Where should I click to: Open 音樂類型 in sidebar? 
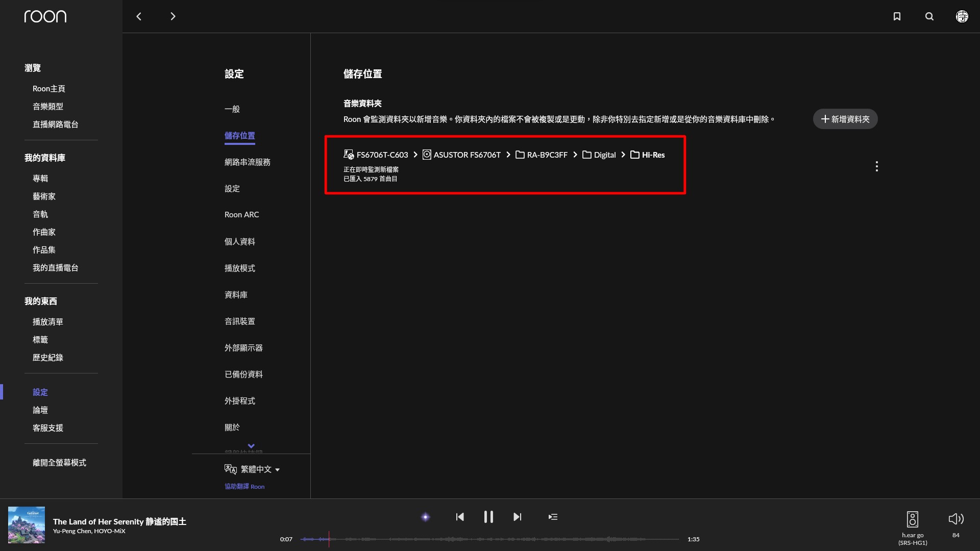coord(48,107)
